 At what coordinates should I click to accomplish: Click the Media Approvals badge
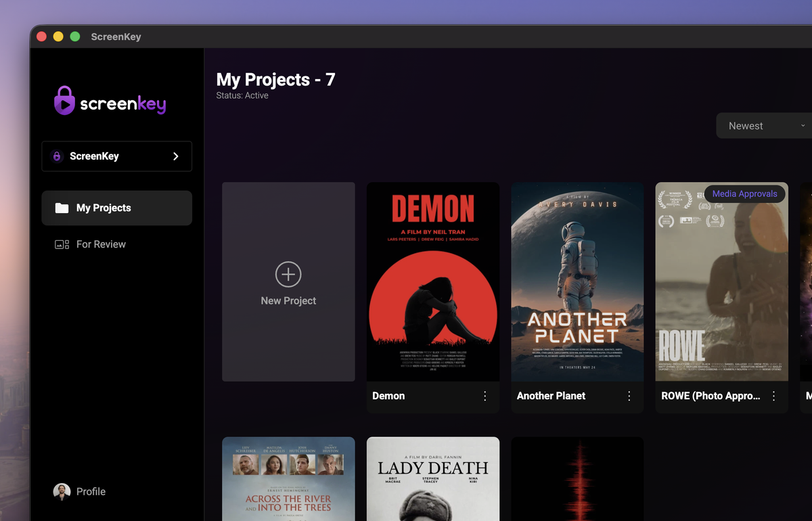pos(744,194)
